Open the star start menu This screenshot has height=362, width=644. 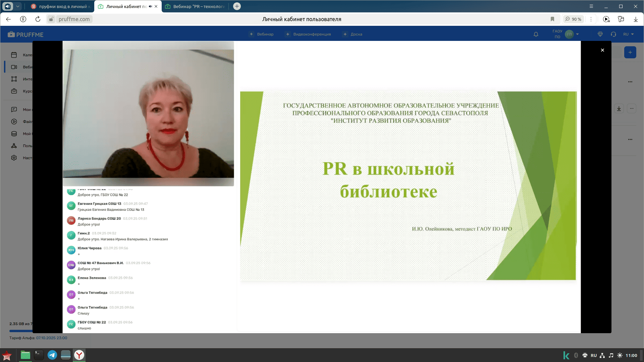[7, 355]
